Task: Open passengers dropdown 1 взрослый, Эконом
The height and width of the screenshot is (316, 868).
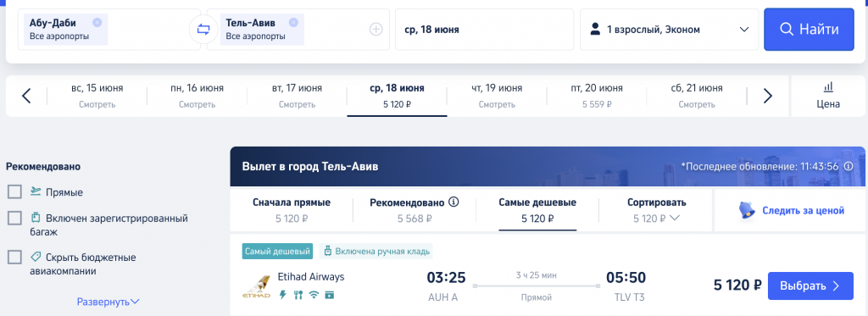Action: coord(670,30)
